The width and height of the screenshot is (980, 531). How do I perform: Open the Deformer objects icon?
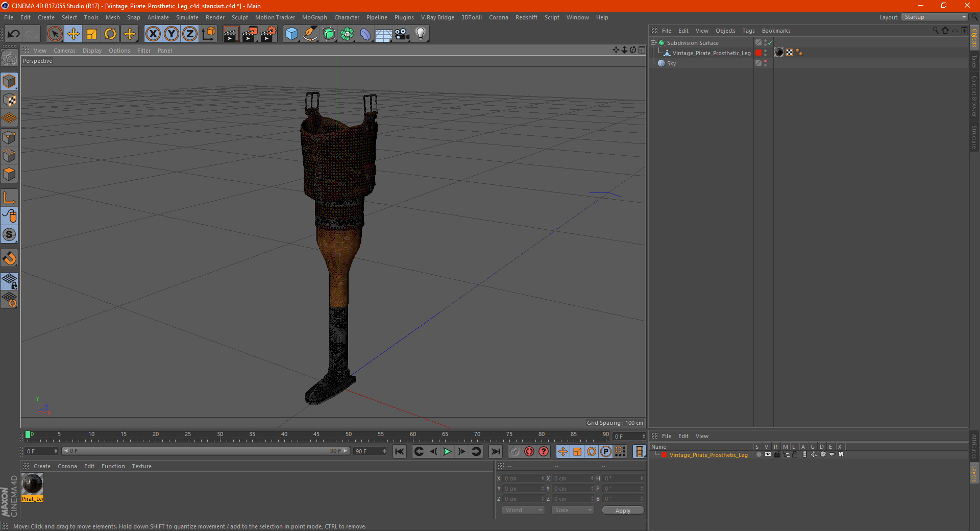[365, 34]
